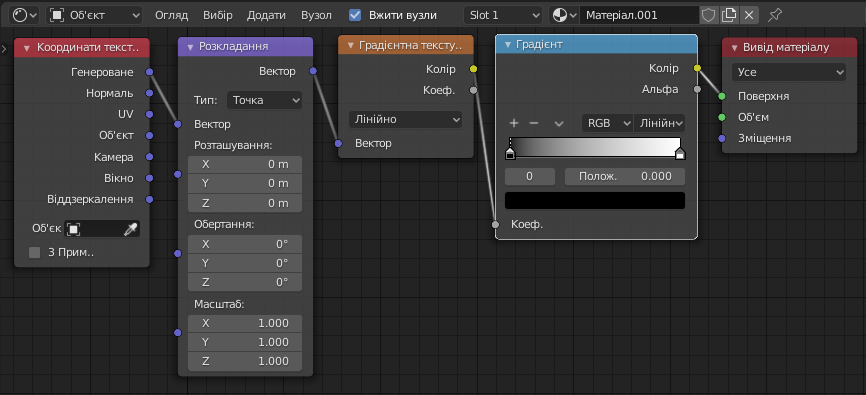Viewport: 866px width, 395px height.
Task: Select the black color stop handle
Action: [511, 154]
